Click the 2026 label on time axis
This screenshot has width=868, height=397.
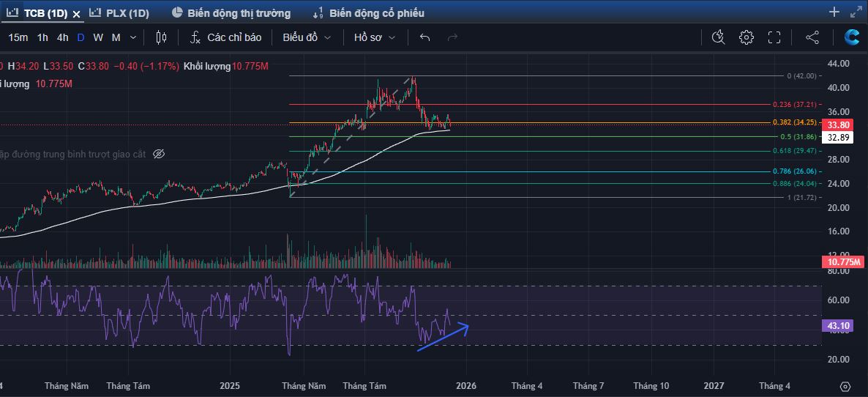pos(467,386)
